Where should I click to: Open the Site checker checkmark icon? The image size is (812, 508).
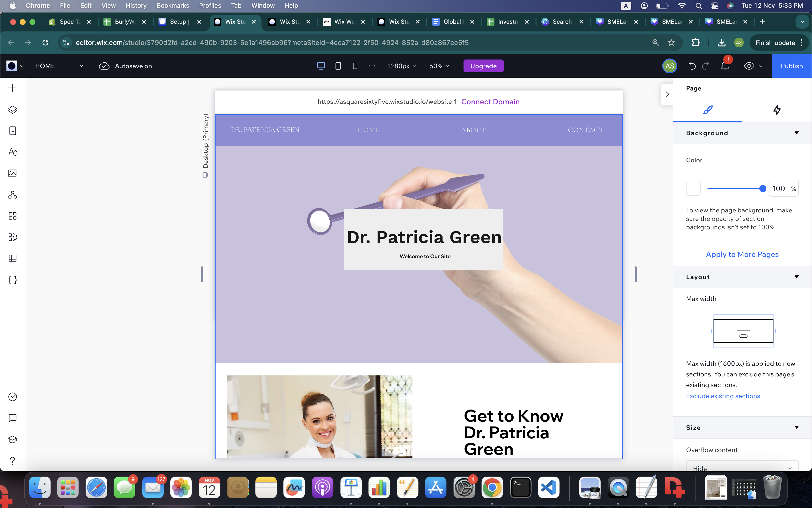click(12, 397)
